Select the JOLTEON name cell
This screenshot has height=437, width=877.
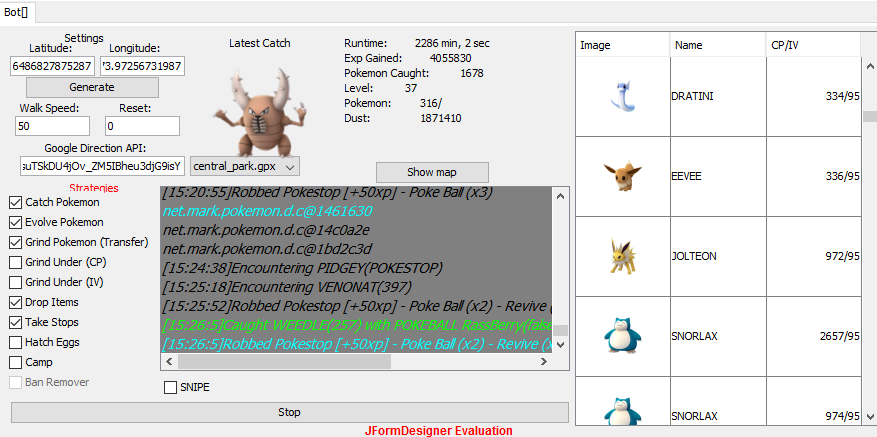pos(718,256)
